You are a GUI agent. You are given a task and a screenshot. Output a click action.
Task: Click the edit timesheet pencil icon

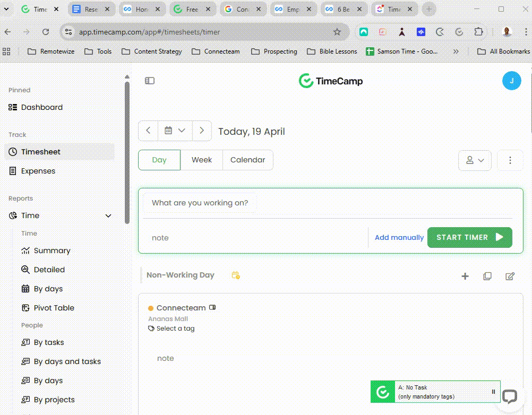510,276
